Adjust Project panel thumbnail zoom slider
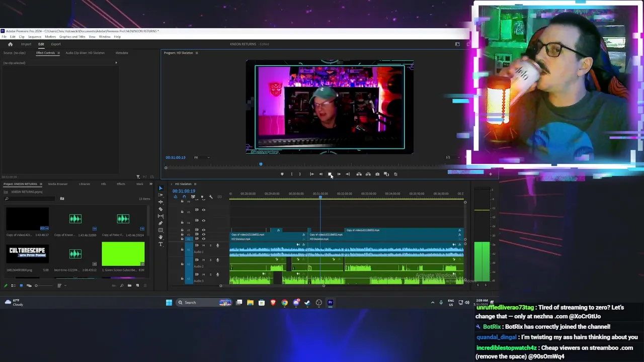The image size is (644, 362). pyautogui.click(x=36, y=286)
